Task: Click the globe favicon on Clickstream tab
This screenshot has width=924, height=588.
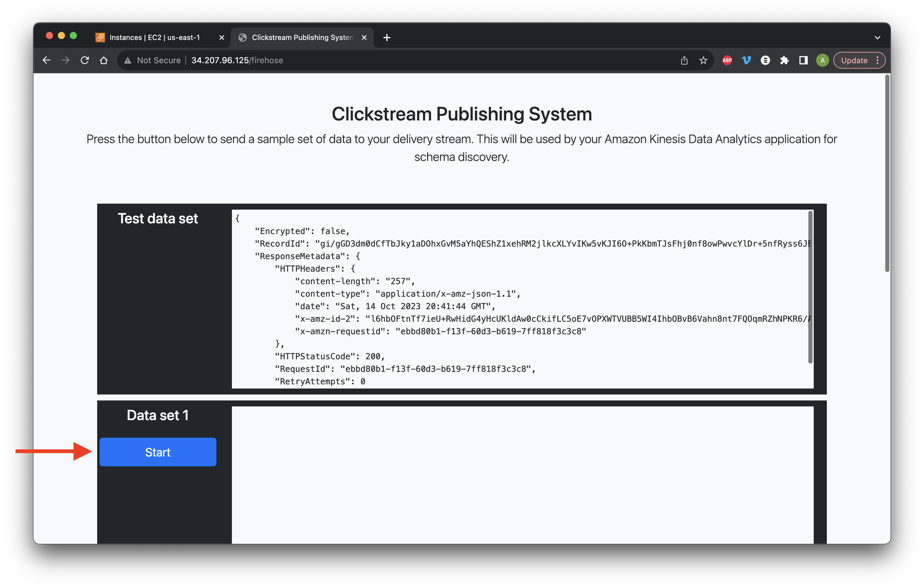Action: [x=243, y=37]
